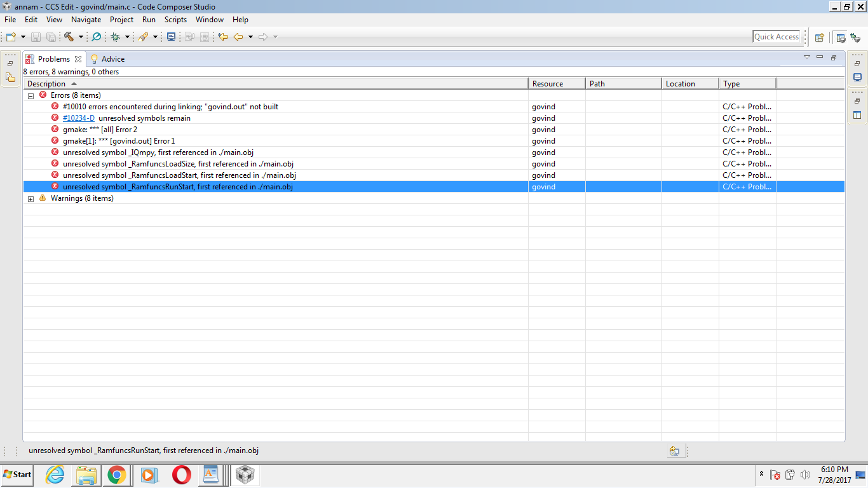Image resolution: width=868 pixels, height=488 pixels.
Task: Collapse the Errors (8 items) group
Action: [x=31, y=96]
